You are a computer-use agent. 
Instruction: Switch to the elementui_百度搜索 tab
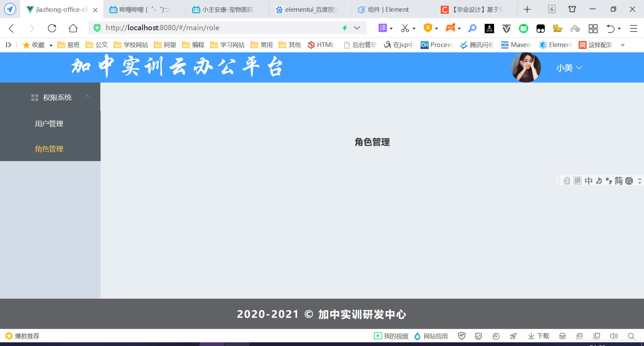[x=311, y=10]
